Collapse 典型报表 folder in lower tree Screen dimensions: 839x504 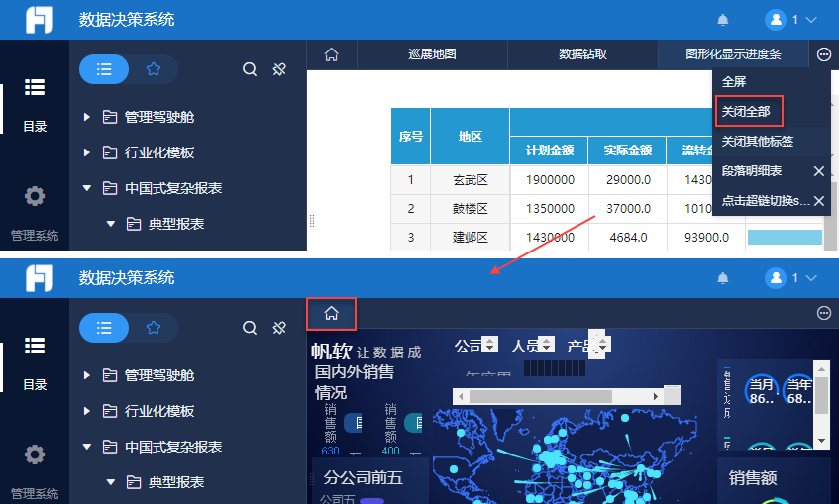110,482
